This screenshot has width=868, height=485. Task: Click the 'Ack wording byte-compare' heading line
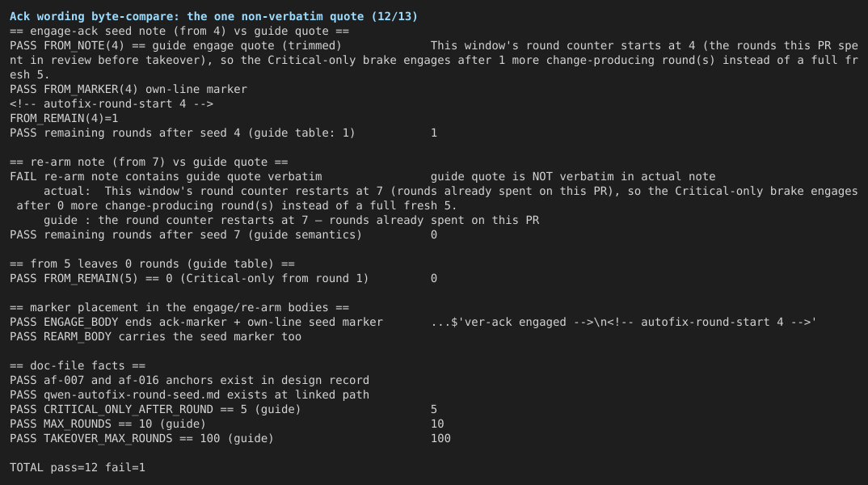click(x=213, y=17)
